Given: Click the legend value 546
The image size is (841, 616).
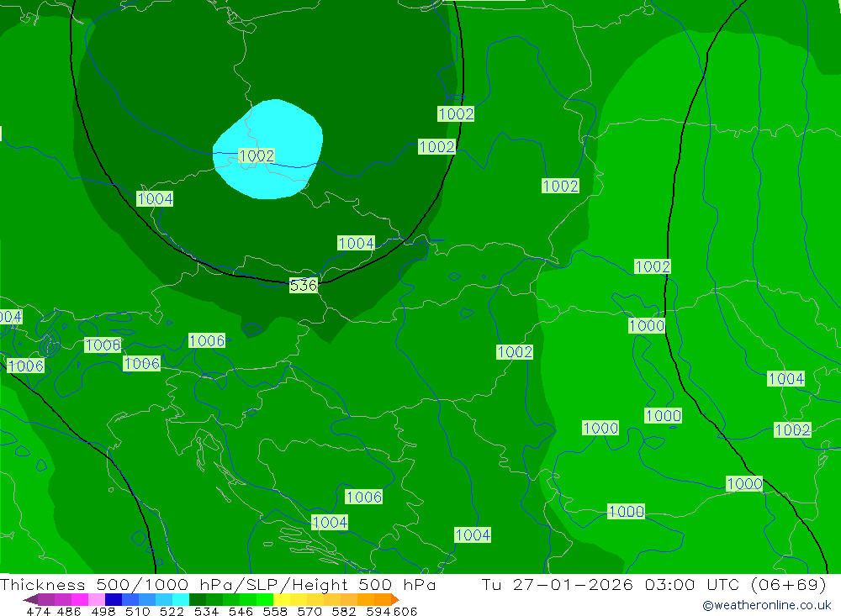Looking at the screenshot, I should [241, 611].
